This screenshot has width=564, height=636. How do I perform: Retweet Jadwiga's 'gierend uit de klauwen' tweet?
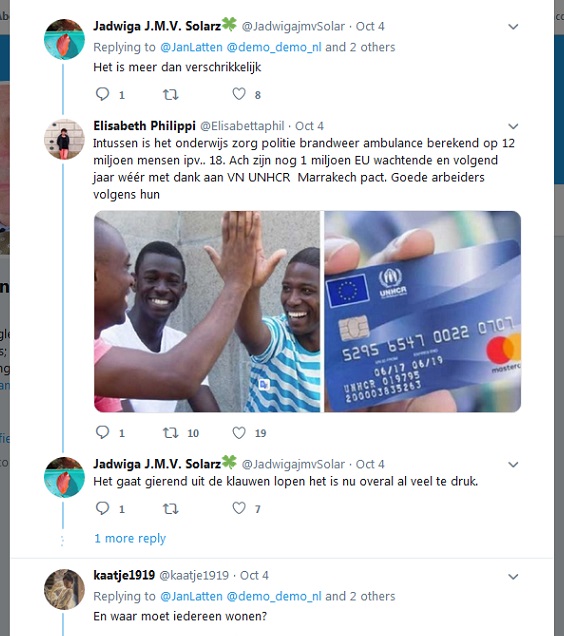(x=170, y=509)
